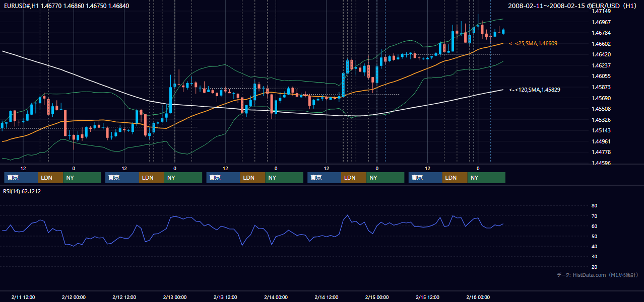This screenshot has height=302, width=644.
Task: Click price axis value 1.46237
Action: click(x=601, y=65)
